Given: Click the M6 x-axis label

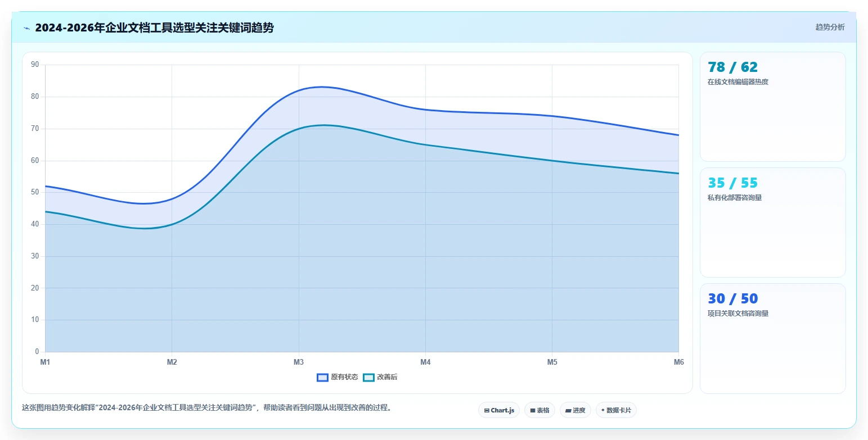Looking at the screenshot, I should point(678,362).
